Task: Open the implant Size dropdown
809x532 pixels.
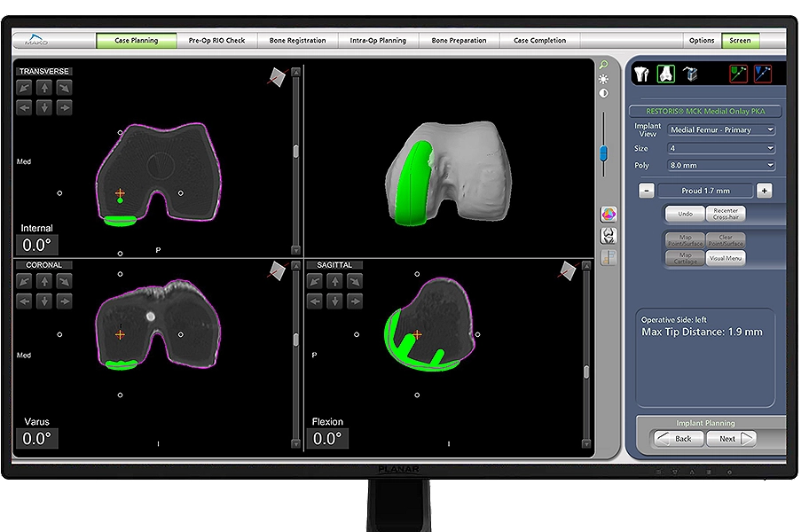Action: tap(721, 148)
